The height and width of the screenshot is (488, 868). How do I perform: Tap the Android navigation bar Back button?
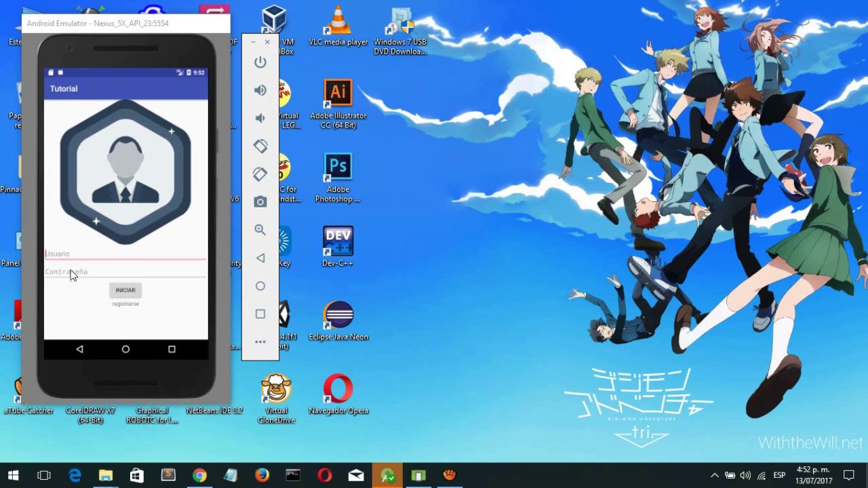pos(79,349)
